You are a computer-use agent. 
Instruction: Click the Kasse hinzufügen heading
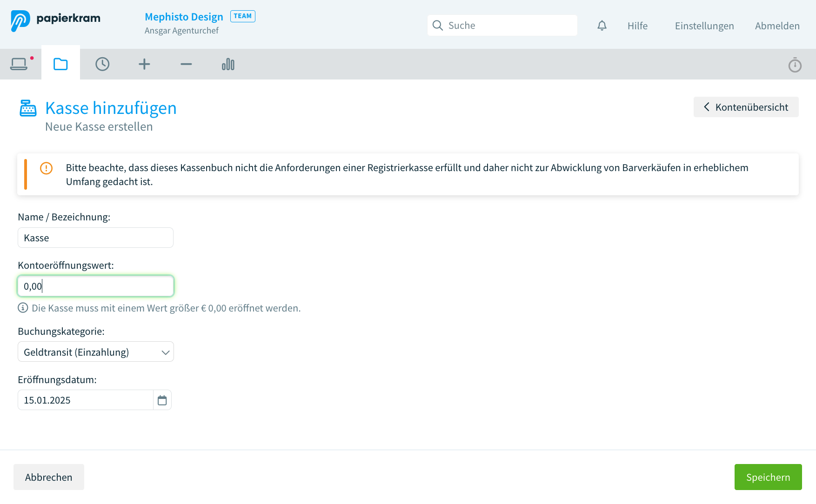click(x=111, y=108)
